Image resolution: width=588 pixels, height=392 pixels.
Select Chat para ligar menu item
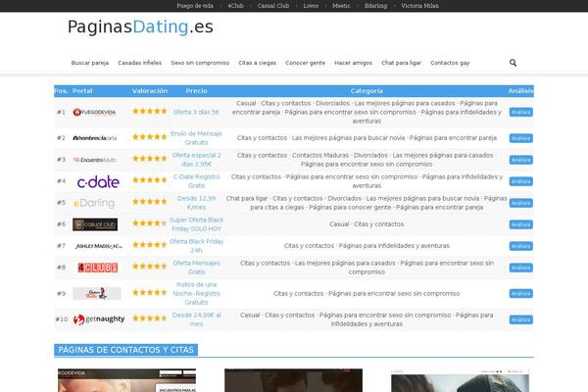pos(401,63)
